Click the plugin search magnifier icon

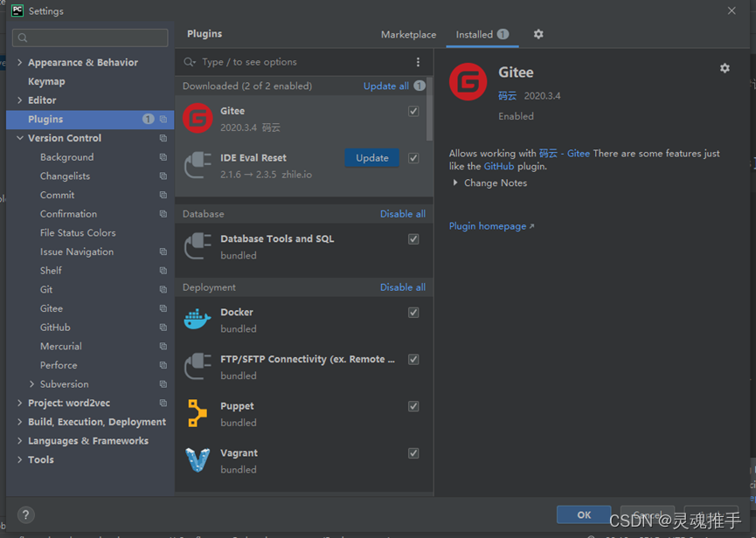pyautogui.click(x=190, y=62)
